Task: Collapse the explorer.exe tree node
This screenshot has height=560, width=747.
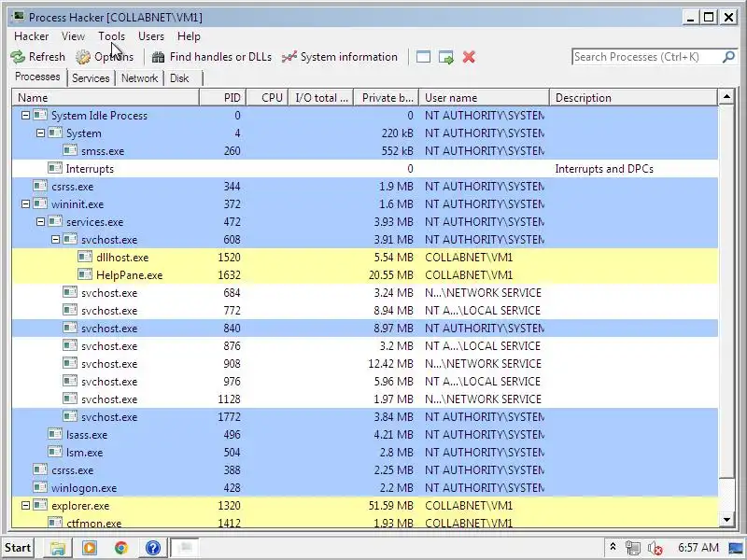Action: tap(26, 505)
